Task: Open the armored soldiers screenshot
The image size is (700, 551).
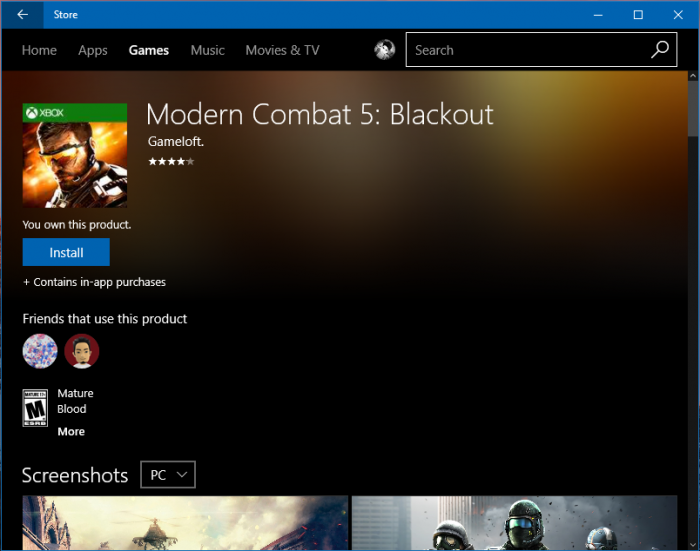Action: pyautogui.click(x=514, y=522)
